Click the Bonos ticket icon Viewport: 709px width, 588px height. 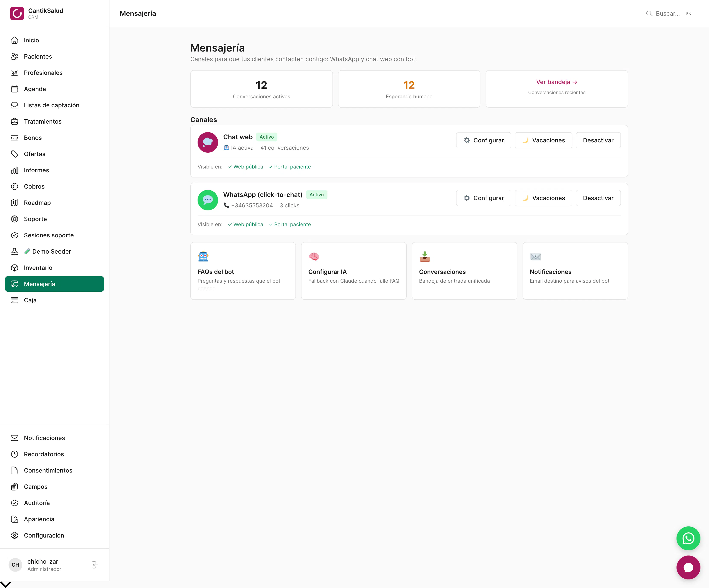coord(15,138)
